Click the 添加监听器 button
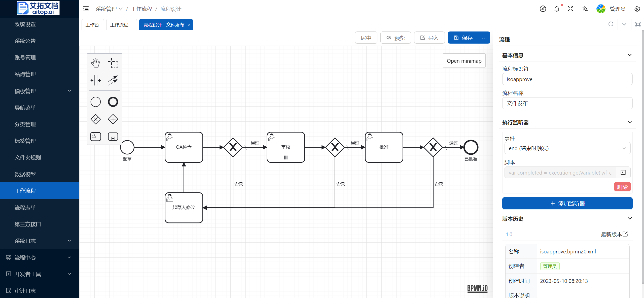Viewport: 644px width, 298px height. [x=567, y=203]
